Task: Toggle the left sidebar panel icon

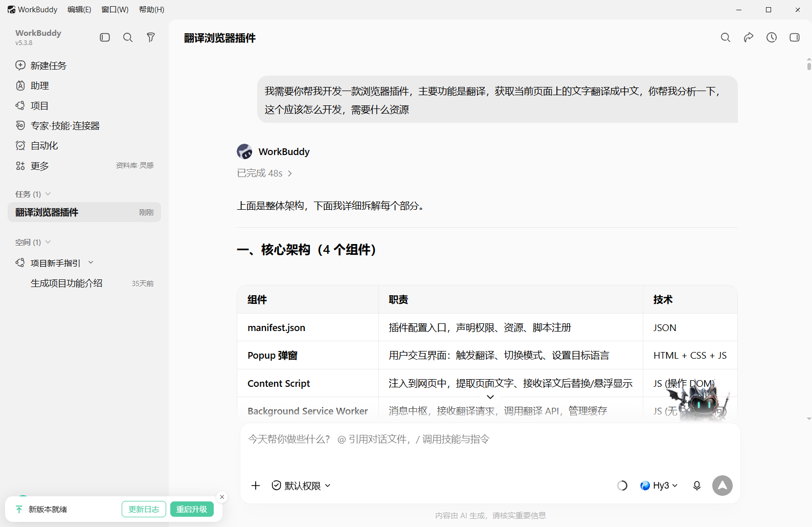Action: [x=105, y=37]
